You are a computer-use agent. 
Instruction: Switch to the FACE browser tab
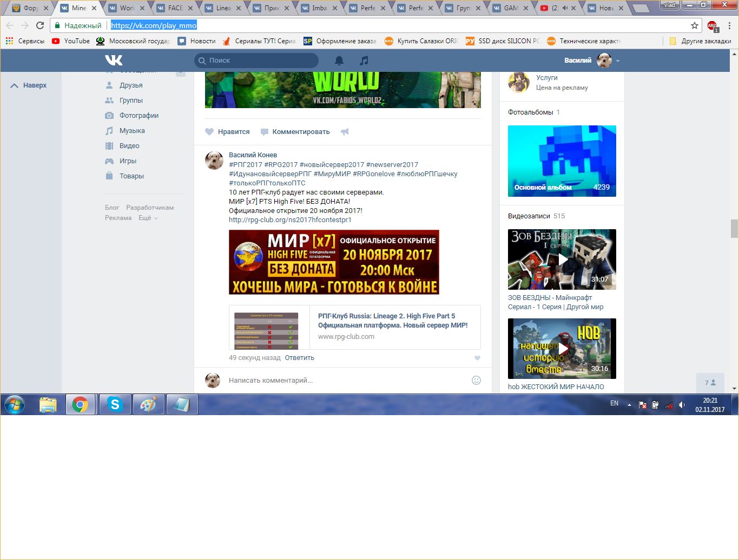174,8
